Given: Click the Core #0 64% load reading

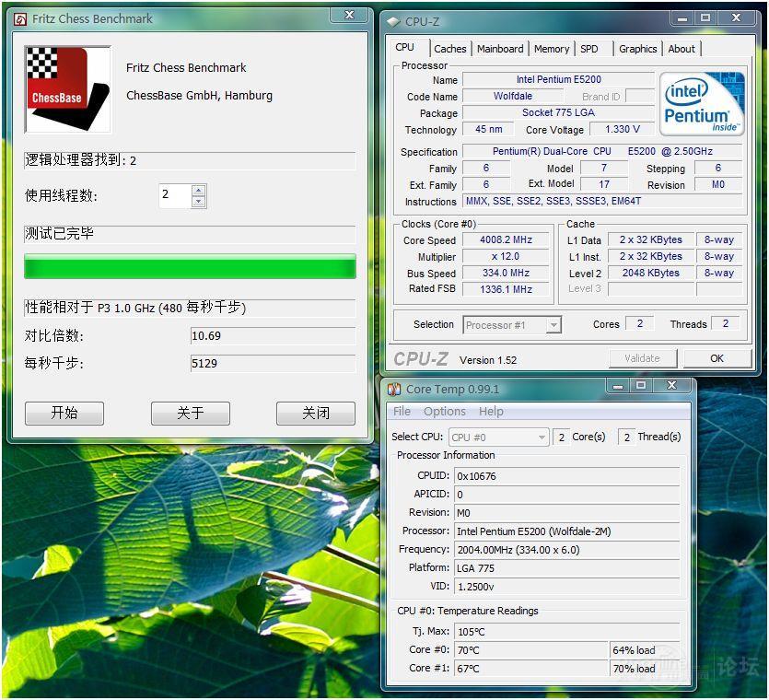Looking at the screenshot, I should point(645,650).
